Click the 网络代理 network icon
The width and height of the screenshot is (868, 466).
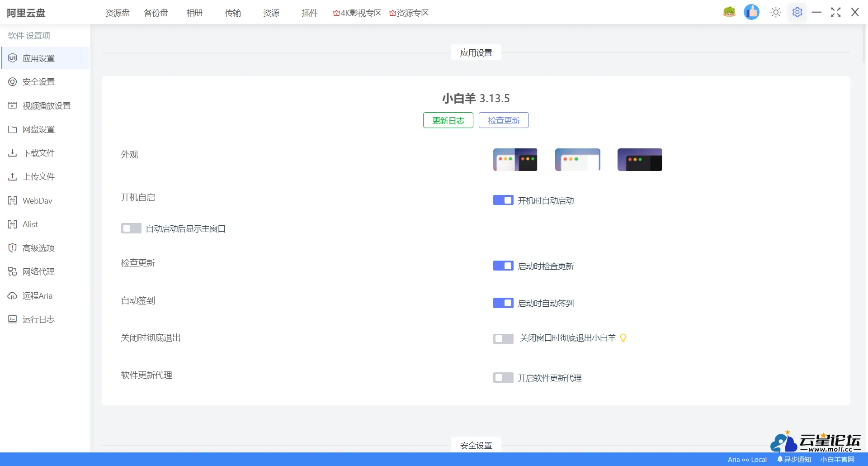[x=13, y=271]
